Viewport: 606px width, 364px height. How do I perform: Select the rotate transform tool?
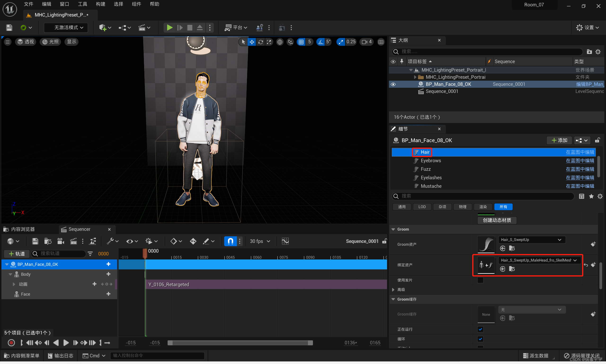tap(260, 42)
